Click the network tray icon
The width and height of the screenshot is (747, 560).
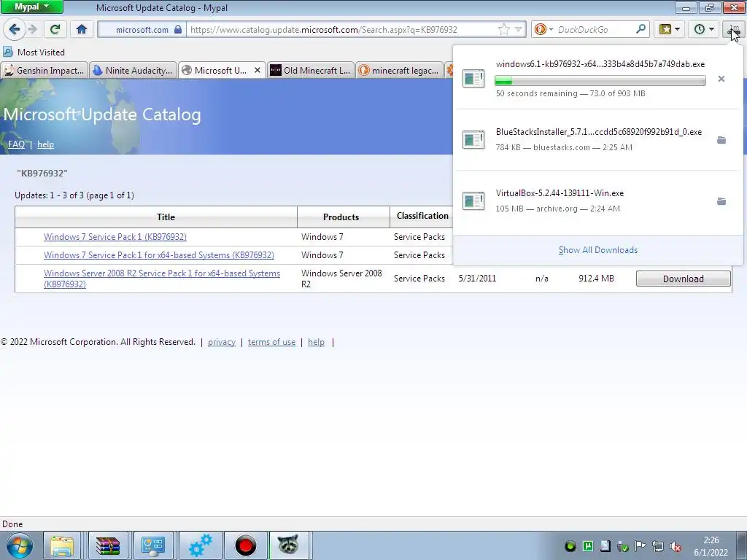coord(657,546)
